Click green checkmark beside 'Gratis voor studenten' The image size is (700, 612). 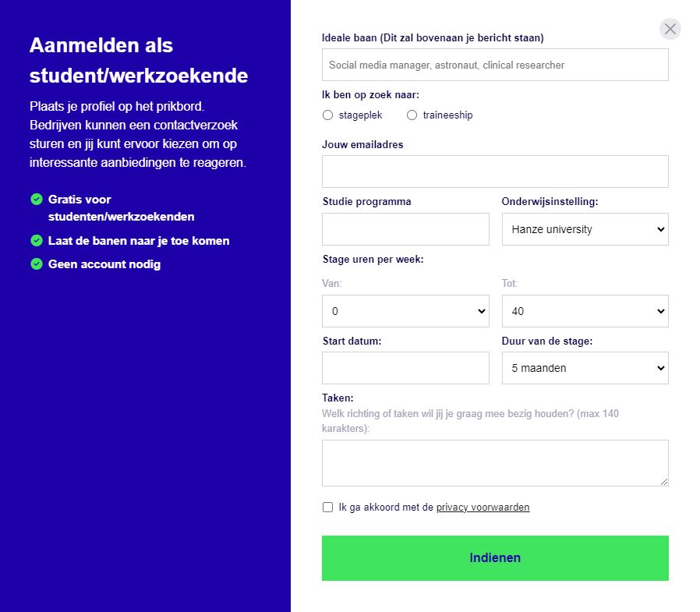pyautogui.click(x=36, y=200)
